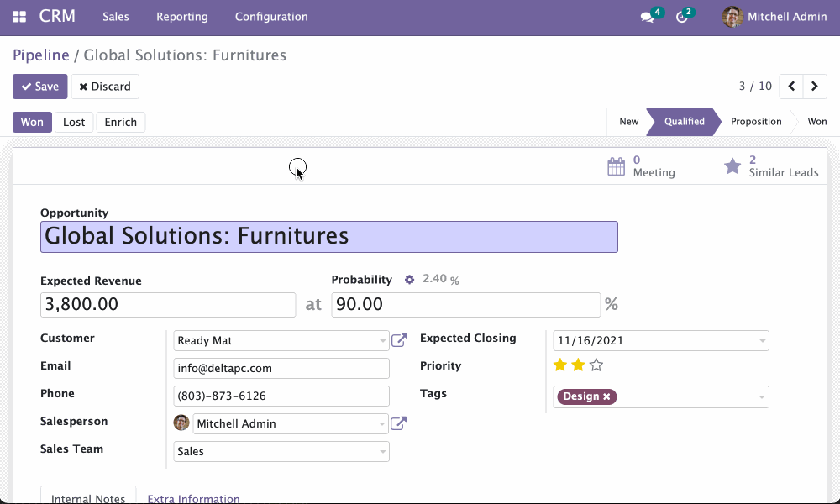Open the Sales Team dropdown
This screenshot has width=840, height=504.
tap(281, 451)
